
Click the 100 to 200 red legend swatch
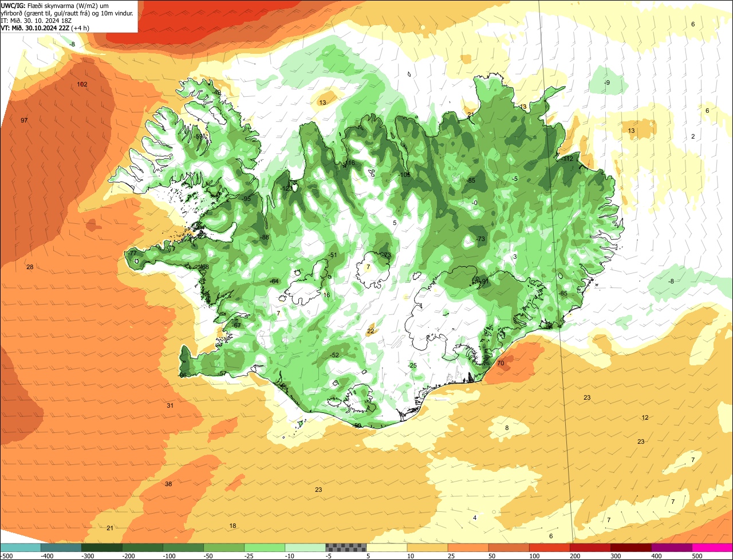click(549, 547)
